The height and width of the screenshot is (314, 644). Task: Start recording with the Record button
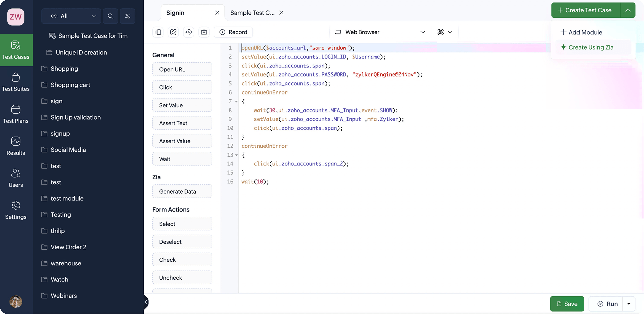pos(233,32)
